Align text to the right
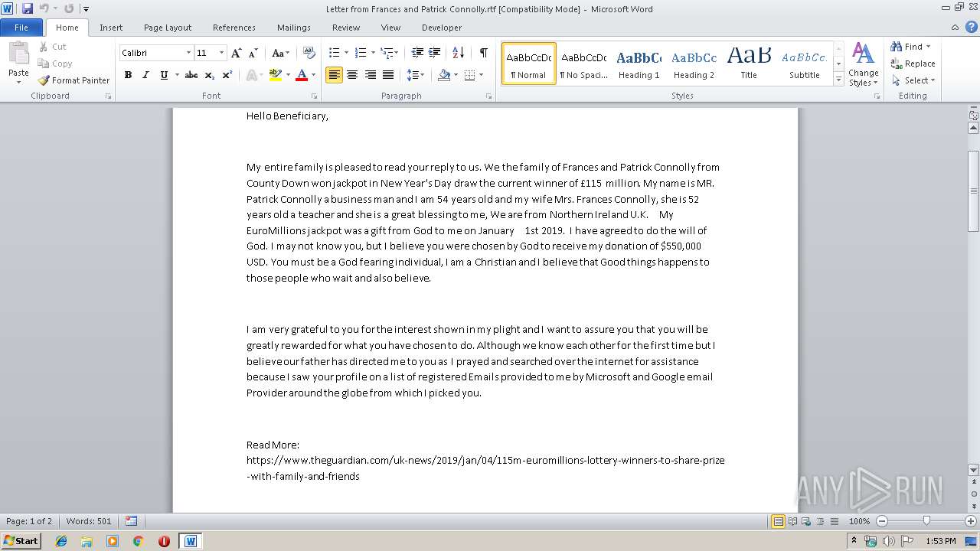The width and height of the screenshot is (980, 551). click(x=371, y=75)
